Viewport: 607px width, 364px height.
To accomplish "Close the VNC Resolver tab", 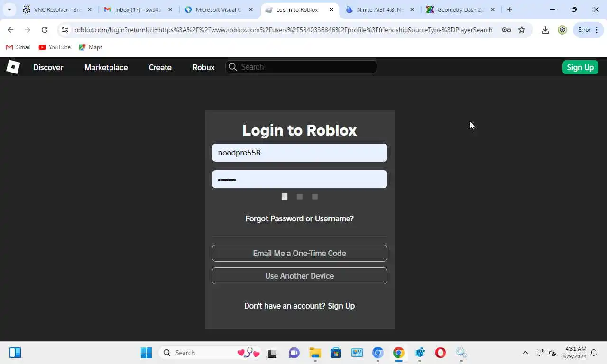I will click(x=89, y=9).
